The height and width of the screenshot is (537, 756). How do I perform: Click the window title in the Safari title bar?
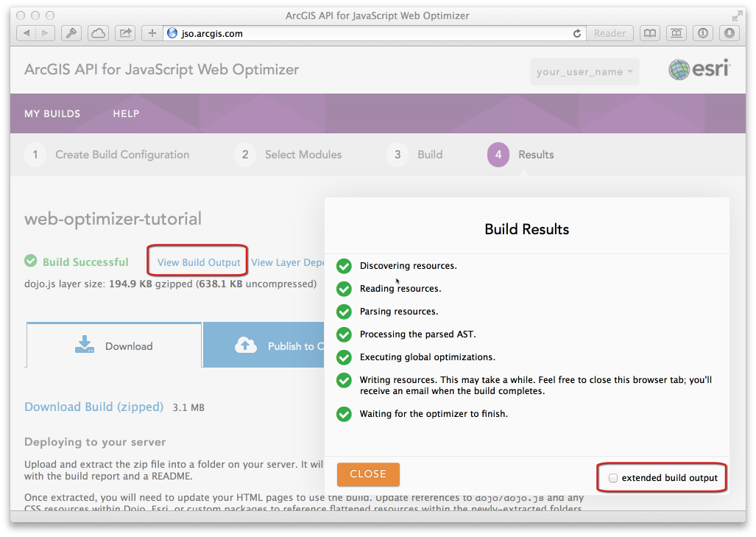[377, 16]
